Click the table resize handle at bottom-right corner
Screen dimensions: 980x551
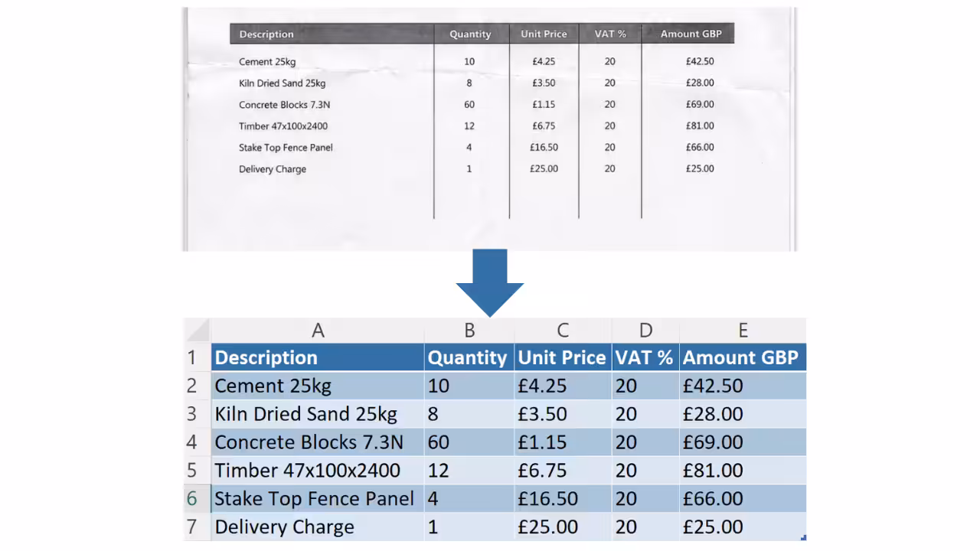click(803, 538)
